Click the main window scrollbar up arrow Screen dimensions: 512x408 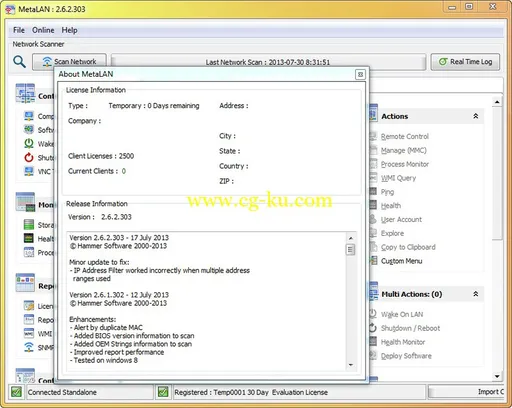click(x=497, y=102)
